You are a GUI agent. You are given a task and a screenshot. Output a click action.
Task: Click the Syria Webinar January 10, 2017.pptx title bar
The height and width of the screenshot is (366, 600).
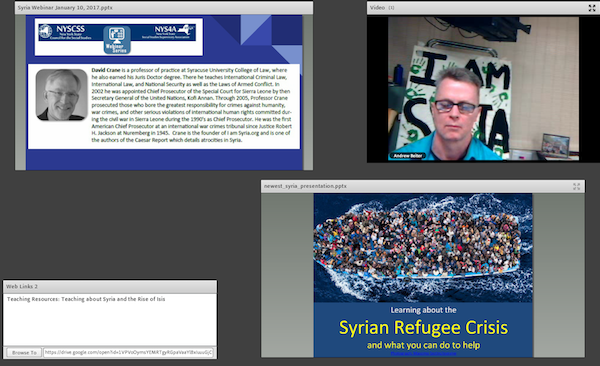point(164,8)
